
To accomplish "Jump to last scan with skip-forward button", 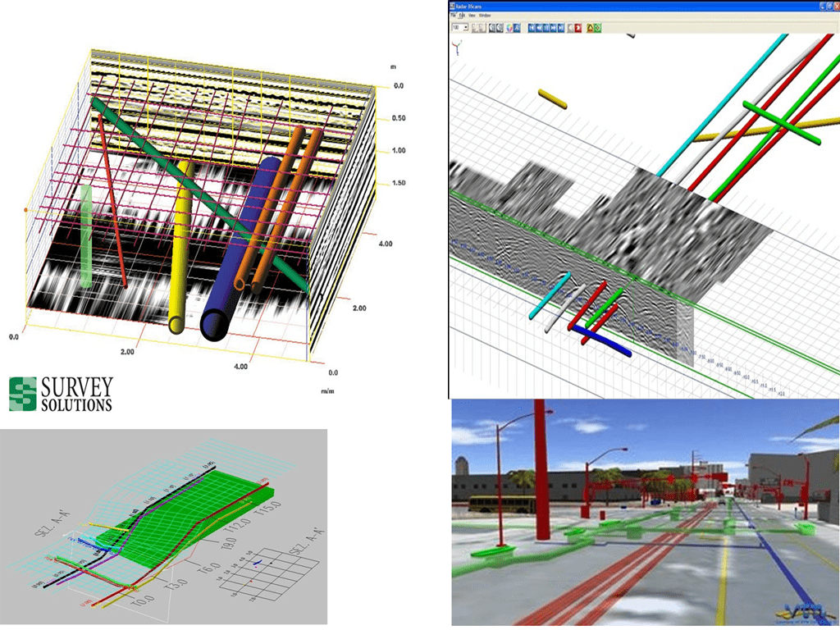I will click(560, 28).
